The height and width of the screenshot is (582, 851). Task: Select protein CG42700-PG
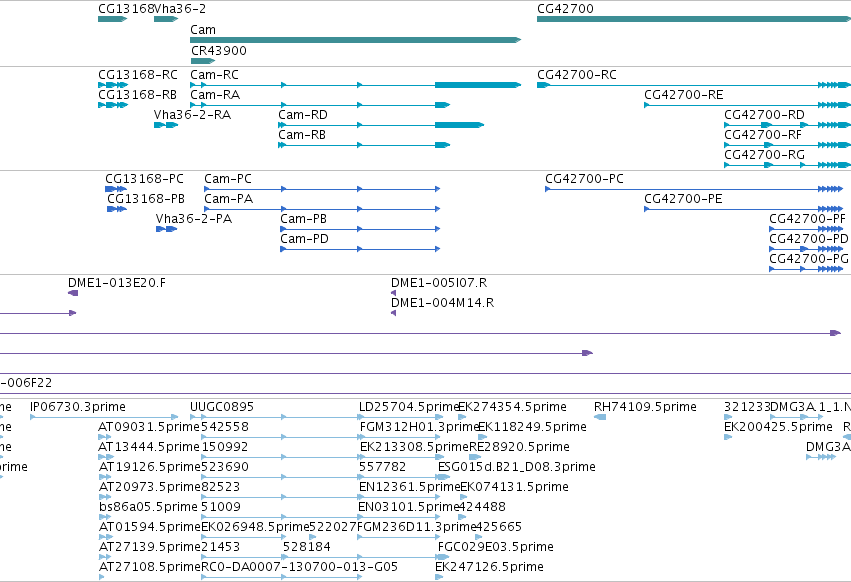[806, 269]
